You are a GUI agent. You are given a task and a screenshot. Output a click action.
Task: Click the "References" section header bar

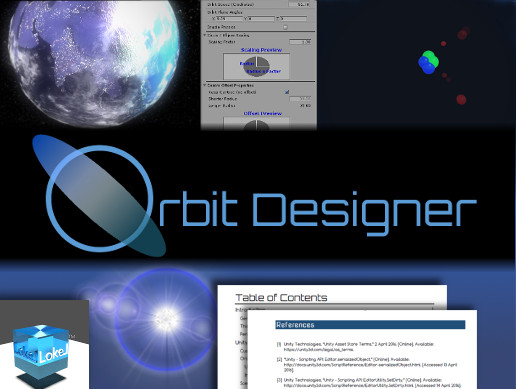[x=370, y=325]
